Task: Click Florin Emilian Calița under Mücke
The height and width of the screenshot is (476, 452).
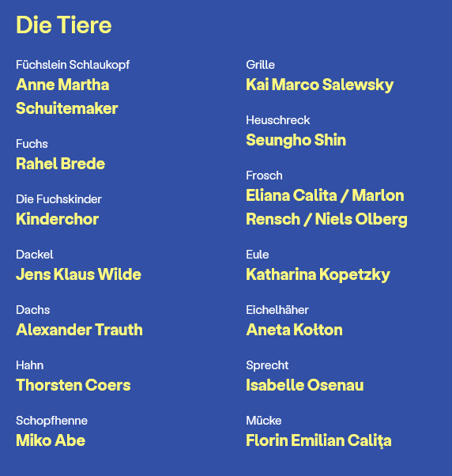Action: pyautogui.click(x=318, y=440)
